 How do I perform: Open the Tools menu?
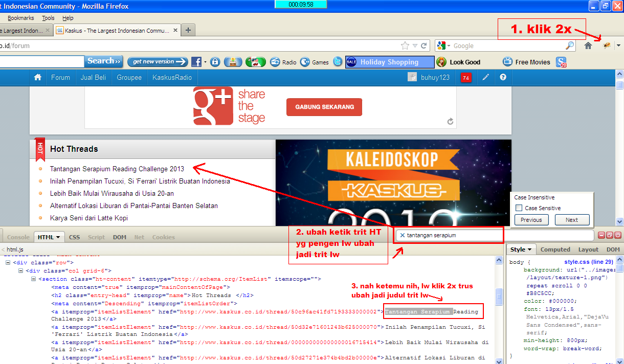click(x=48, y=18)
